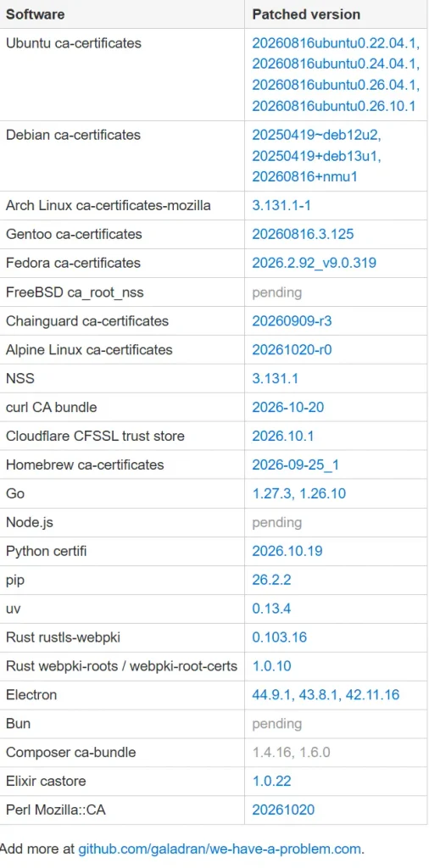Select the Rust rustls-webpki label
Image resolution: width=429 pixels, height=868 pixels.
(63, 637)
